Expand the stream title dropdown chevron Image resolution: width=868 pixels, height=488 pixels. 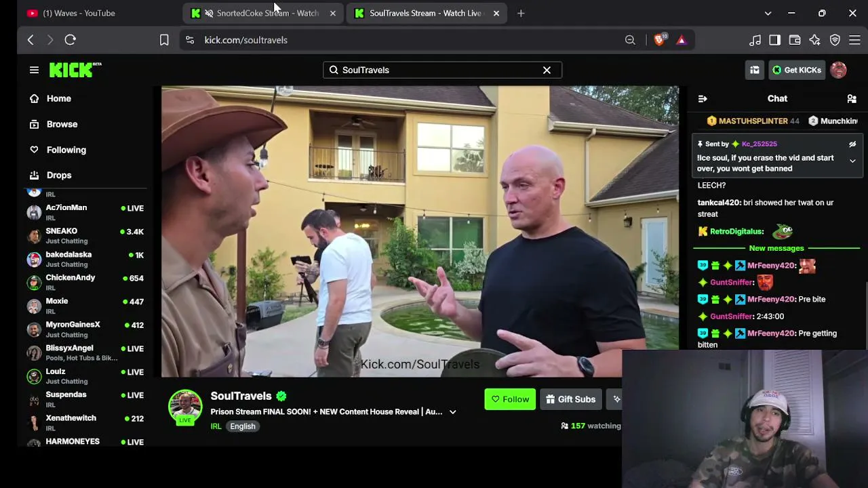(452, 412)
